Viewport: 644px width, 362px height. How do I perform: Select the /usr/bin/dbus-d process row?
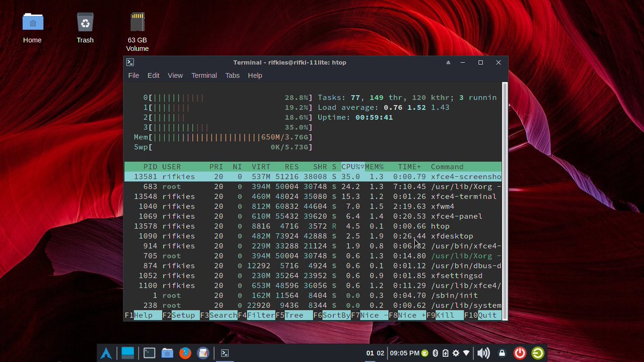tap(313, 265)
